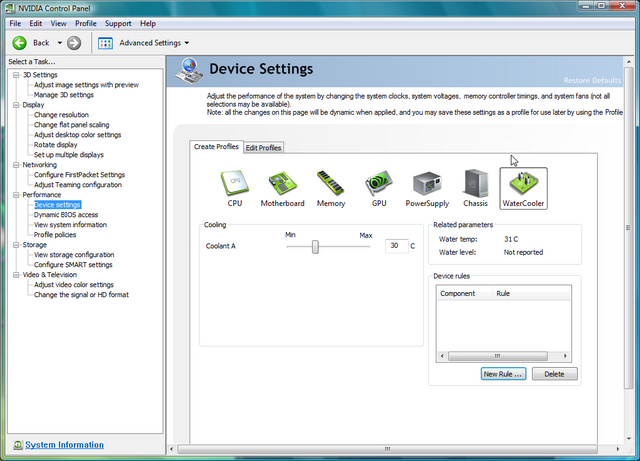Click the NVIDIA Control Panel title icon

(11, 8)
